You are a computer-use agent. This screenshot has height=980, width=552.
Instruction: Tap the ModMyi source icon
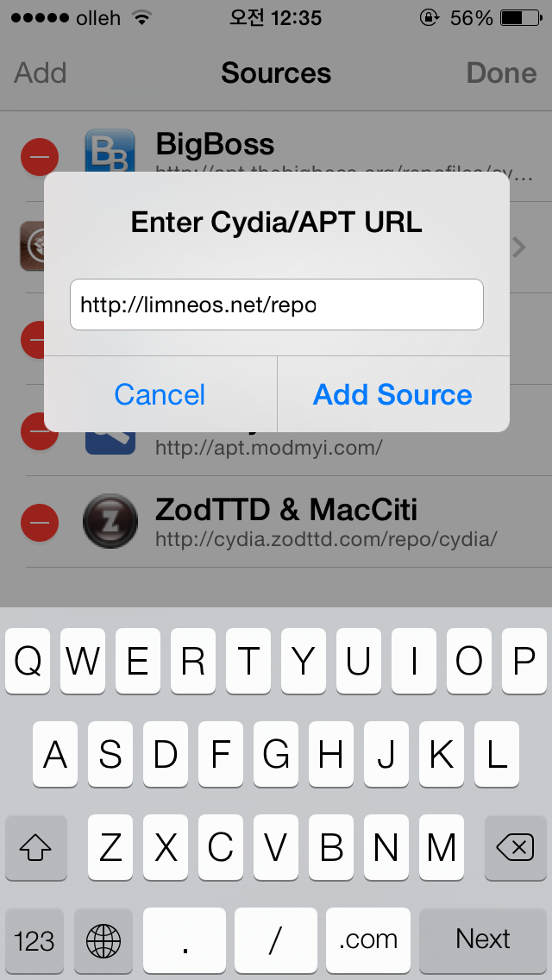(110, 443)
